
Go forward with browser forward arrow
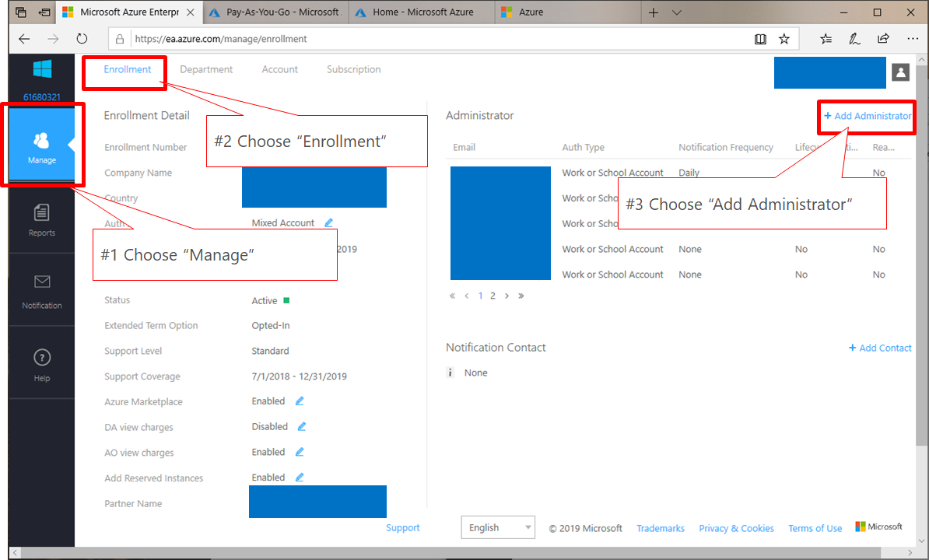coord(54,39)
